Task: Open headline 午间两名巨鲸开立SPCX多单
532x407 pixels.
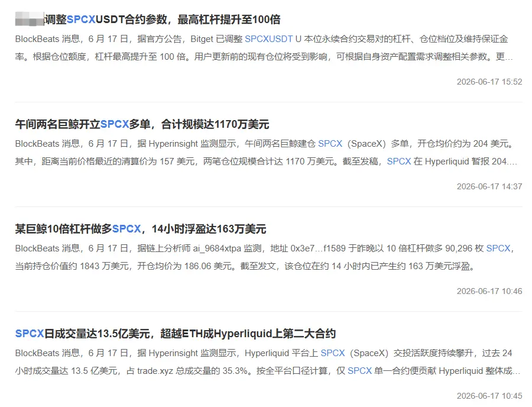Action: coord(142,124)
